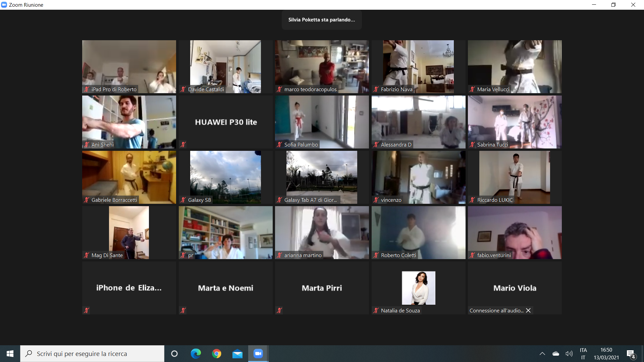Click the Zoom icon in the taskbar
The height and width of the screenshot is (362, 644).
click(258, 354)
